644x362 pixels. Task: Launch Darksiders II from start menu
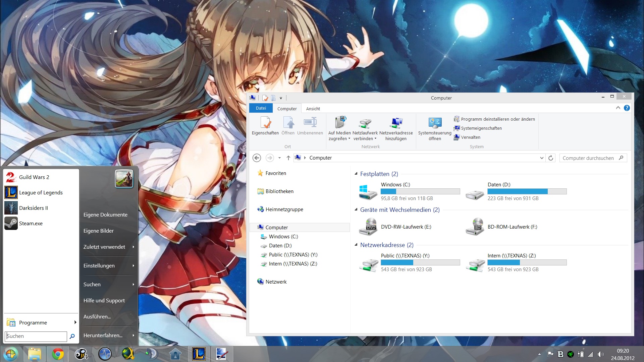[x=41, y=208]
